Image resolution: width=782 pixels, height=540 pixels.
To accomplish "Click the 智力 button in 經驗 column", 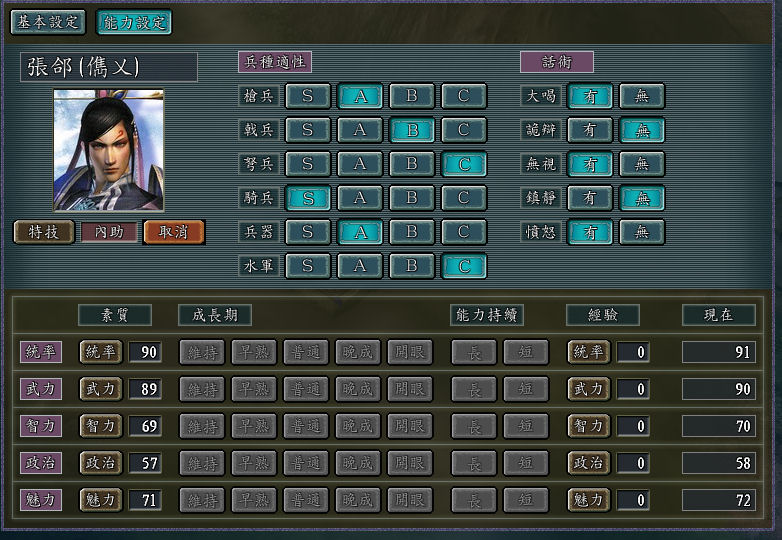I will (x=588, y=426).
